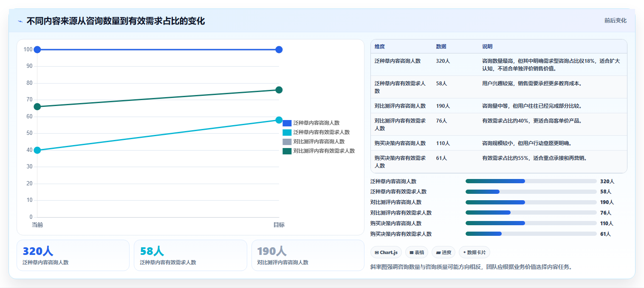Toggle legend swatch for 对比测评内容有效需求人数

click(287, 151)
